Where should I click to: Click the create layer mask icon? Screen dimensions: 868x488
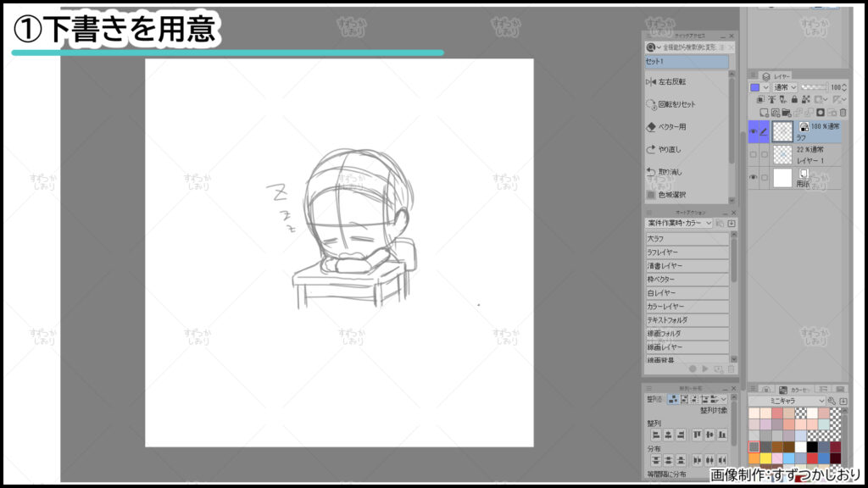tap(821, 113)
